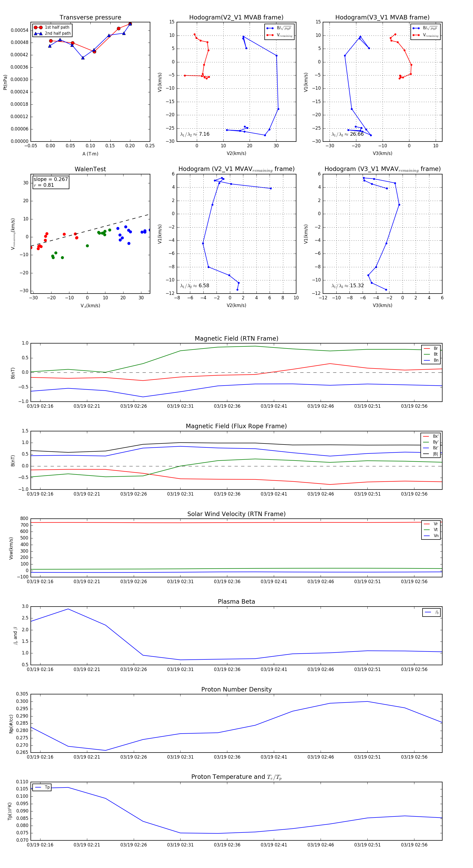This screenshot has width=473, height=868.
Task: Click '03/19 02:56' tick under proton temperature plot
Action: [414, 845]
